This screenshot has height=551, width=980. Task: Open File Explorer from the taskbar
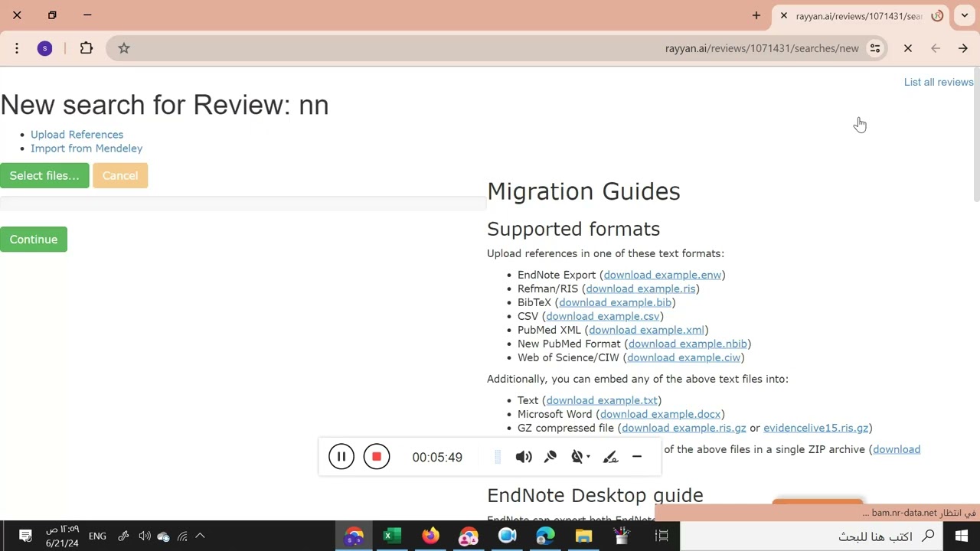click(583, 536)
